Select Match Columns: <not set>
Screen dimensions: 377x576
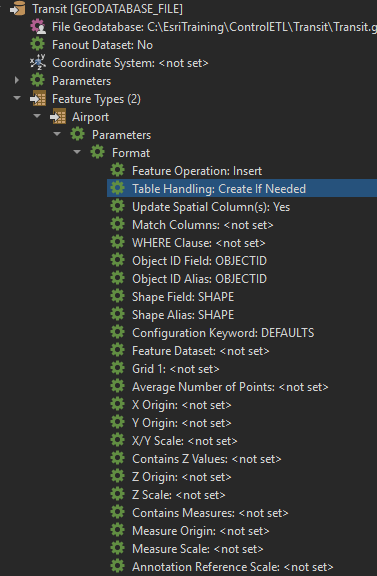pos(203,225)
